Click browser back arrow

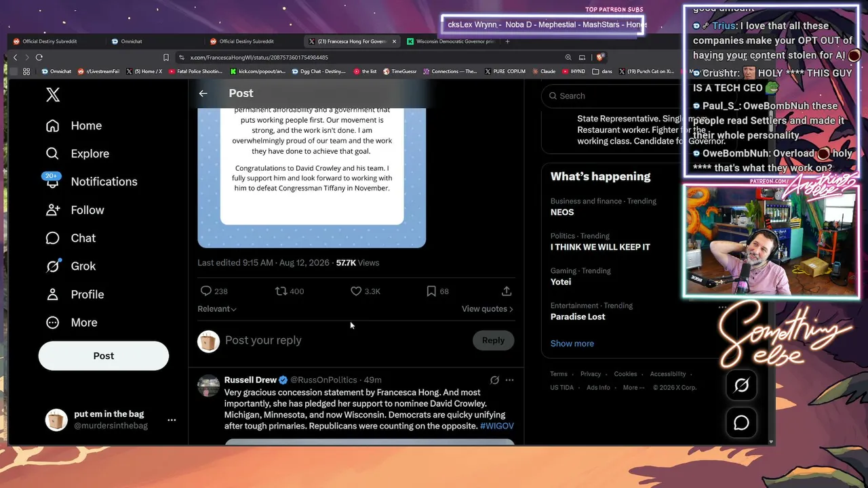[16, 58]
